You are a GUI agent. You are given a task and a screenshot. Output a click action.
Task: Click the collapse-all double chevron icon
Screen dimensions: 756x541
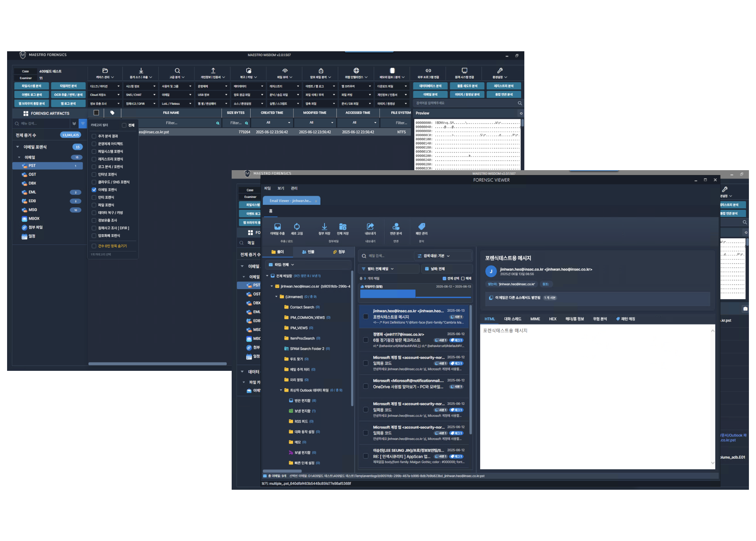click(74, 124)
